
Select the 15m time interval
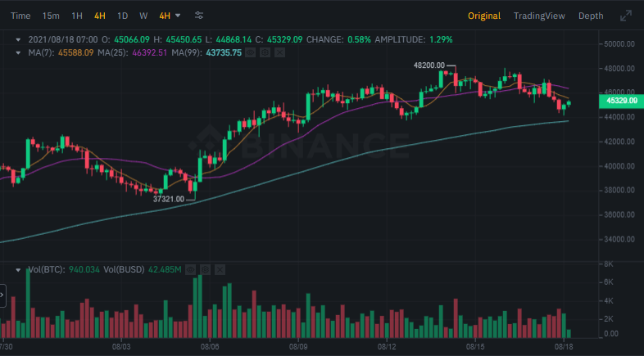[51, 16]
